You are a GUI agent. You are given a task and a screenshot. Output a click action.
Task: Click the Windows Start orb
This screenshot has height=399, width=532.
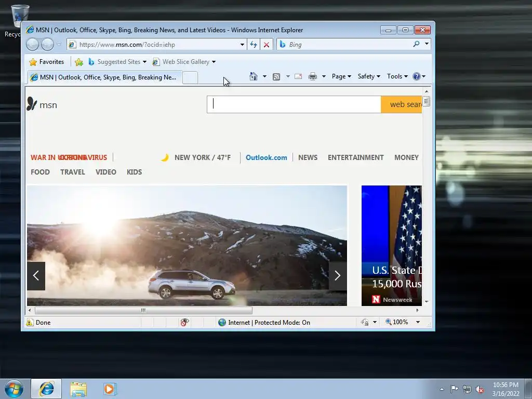(14, 389)
